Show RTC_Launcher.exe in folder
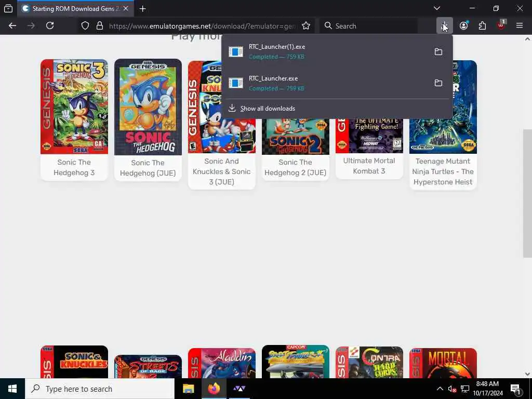Screen dimensions: 532x399 point(438,83)
